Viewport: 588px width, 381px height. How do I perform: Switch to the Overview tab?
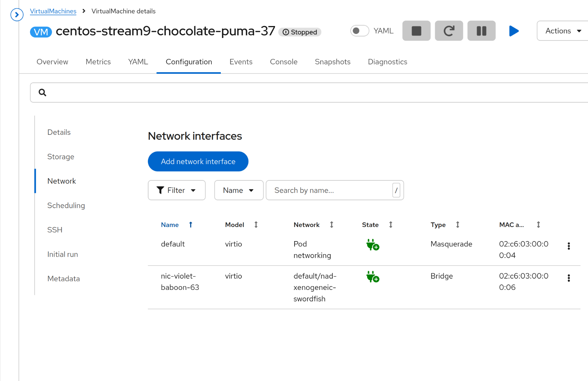(52, 62)
